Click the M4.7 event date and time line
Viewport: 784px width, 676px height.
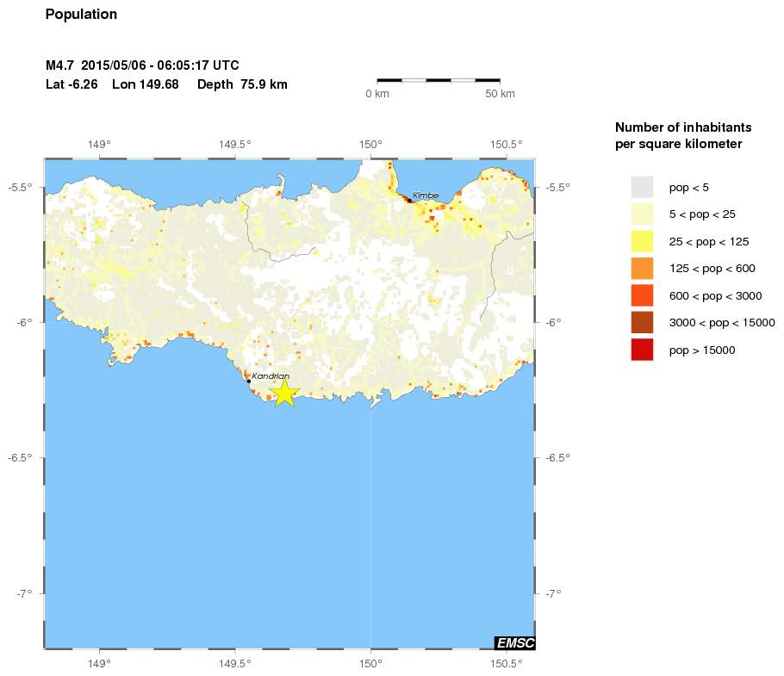tap(142, 65)
